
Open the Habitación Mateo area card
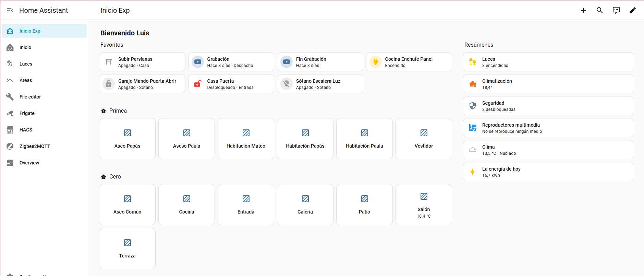246,139
